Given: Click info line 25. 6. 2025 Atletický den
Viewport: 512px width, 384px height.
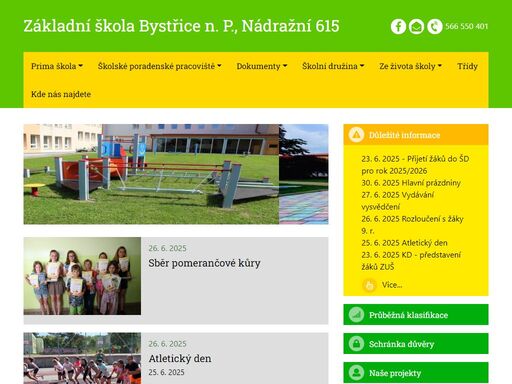Looking at the screenshot, I should pyautogui.click(x=404, y=243).
